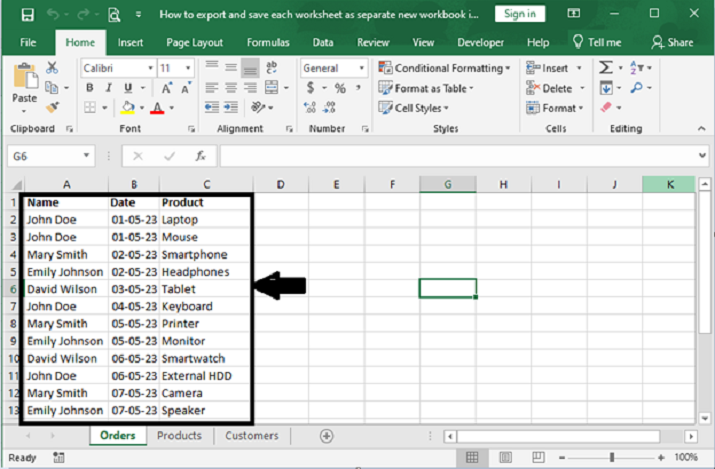The image size is (715, 469).
Task: Toggle Underline formatting
Action: click(x=128, y=88)
